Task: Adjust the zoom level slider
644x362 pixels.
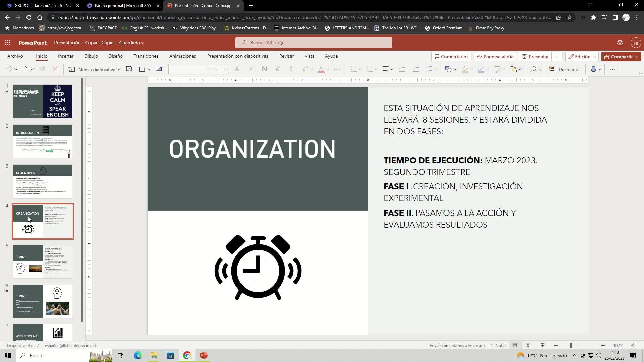Action: tap(571, 345)
